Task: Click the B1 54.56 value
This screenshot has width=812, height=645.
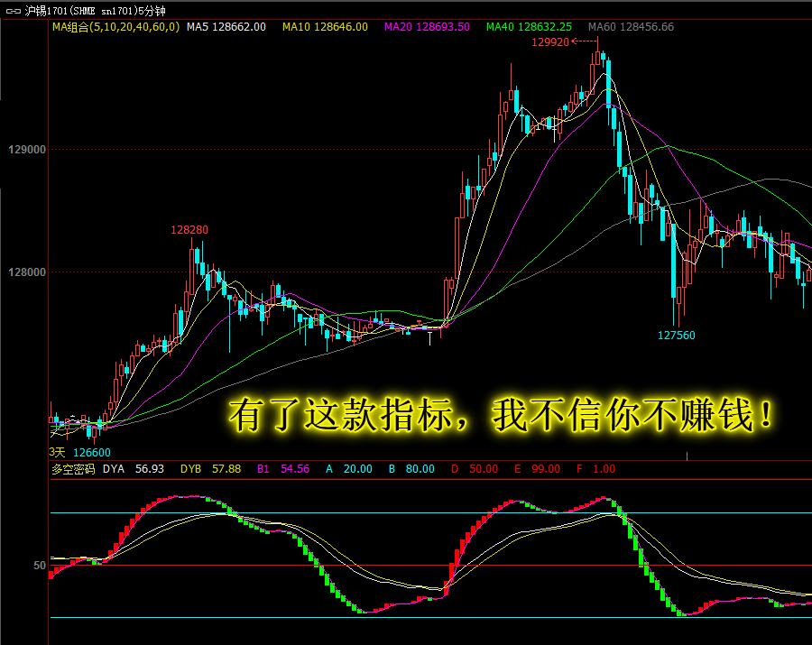Action: 283,469
